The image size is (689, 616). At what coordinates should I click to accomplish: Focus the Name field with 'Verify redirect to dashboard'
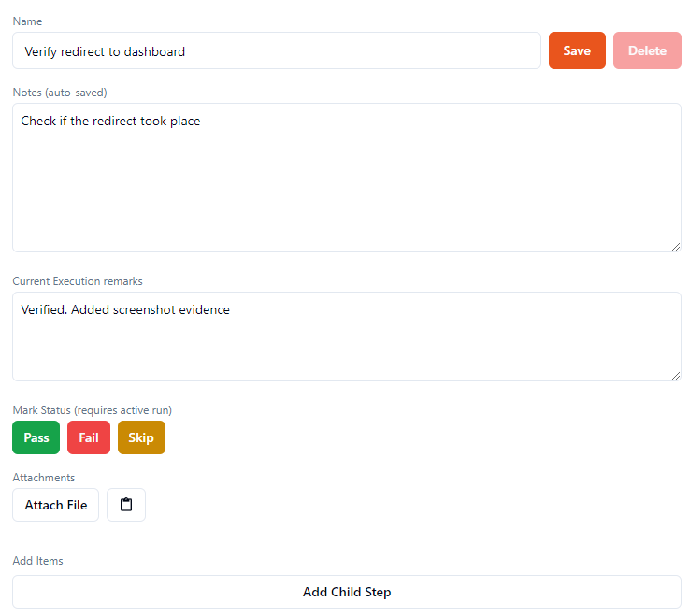click(277, 51)
